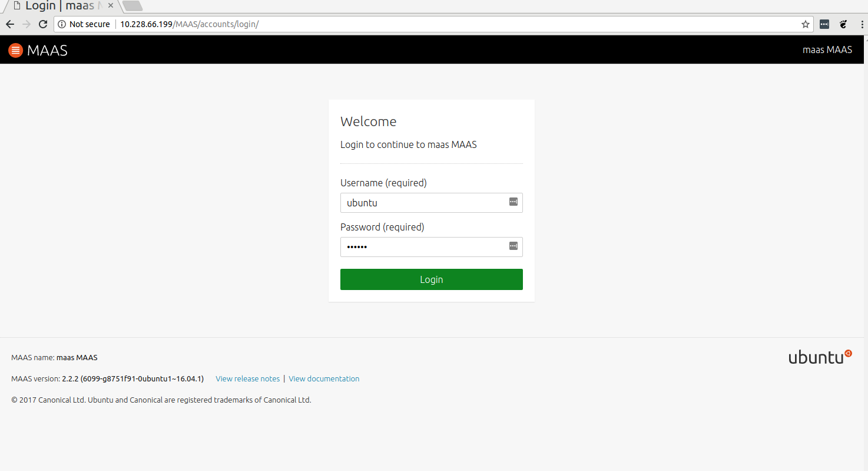Click the autofill icon in the Username field

[x=513, y=202]
